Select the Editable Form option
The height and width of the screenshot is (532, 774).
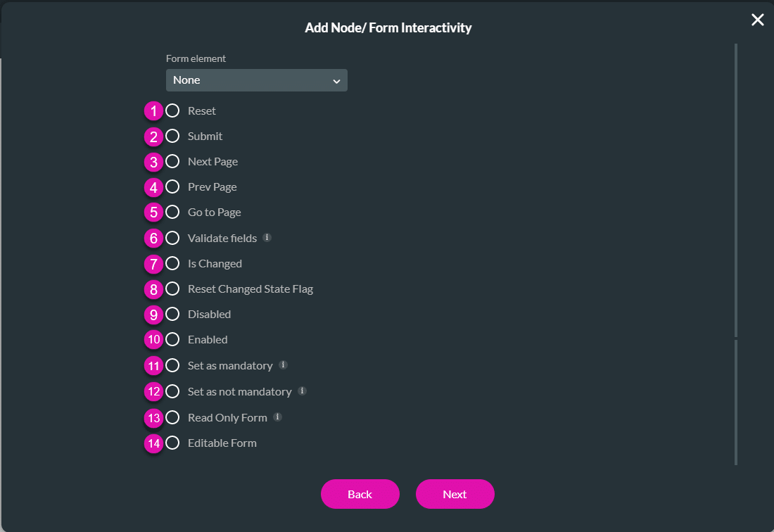coord(171,443)
